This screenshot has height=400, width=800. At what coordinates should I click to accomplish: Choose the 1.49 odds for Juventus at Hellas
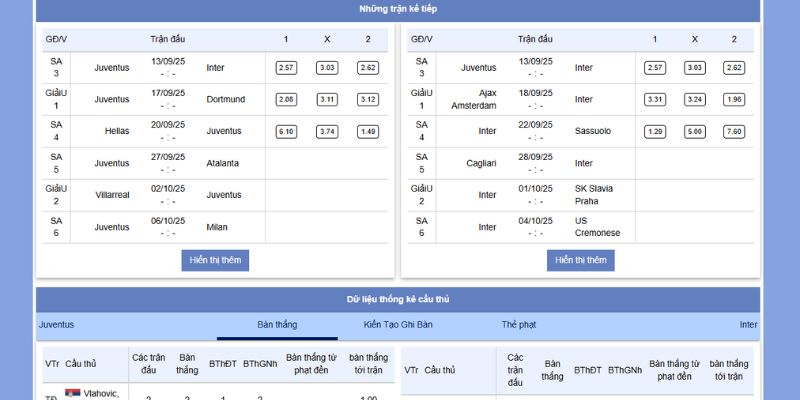point(368,132)
